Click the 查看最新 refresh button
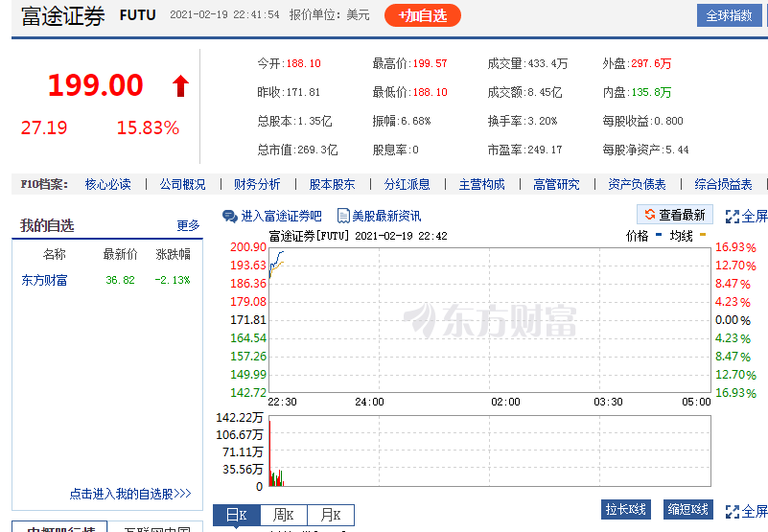Screen dimensions: 768x532 (674, 215)
